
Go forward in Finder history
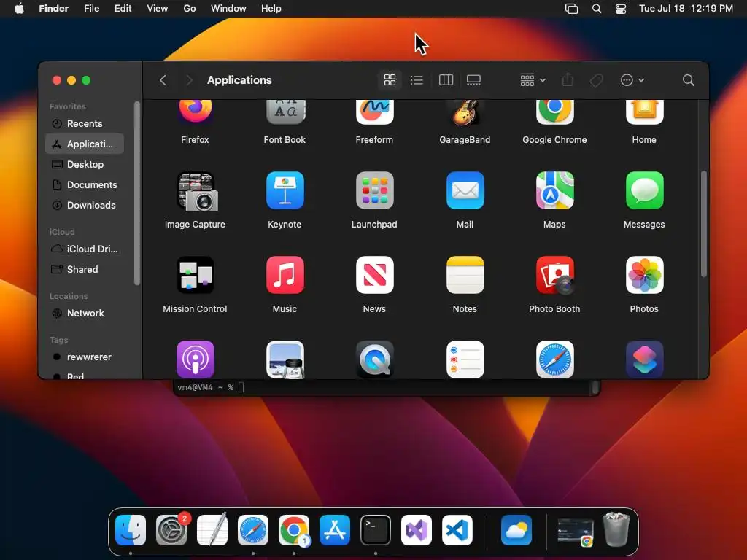tap(189, 80)
